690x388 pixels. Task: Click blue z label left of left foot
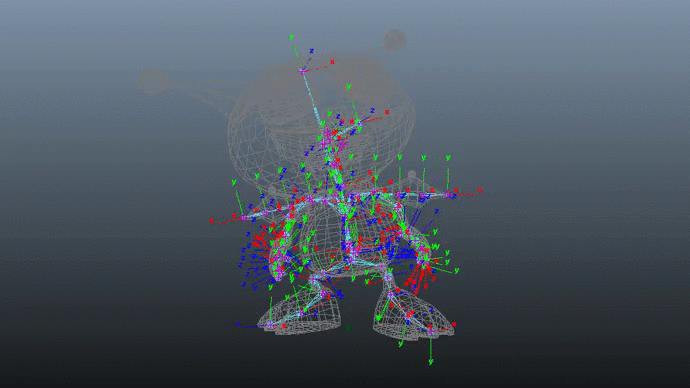(238, 324)
